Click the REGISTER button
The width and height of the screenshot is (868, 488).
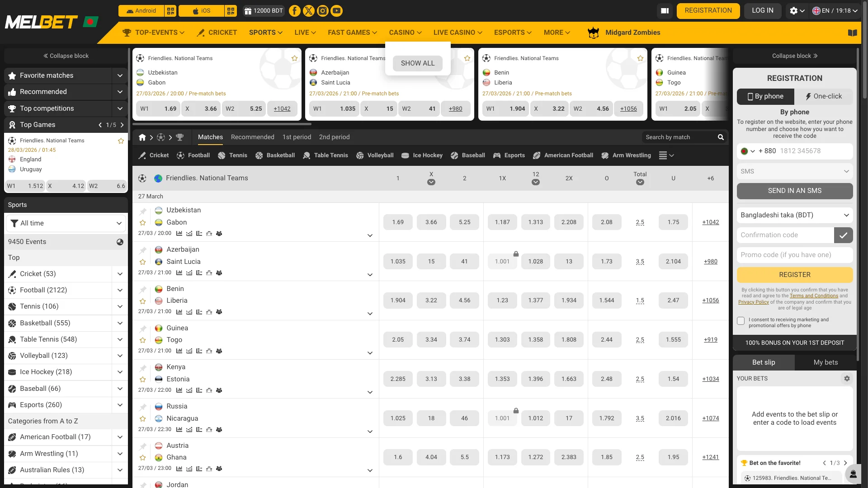pos(794,275)
